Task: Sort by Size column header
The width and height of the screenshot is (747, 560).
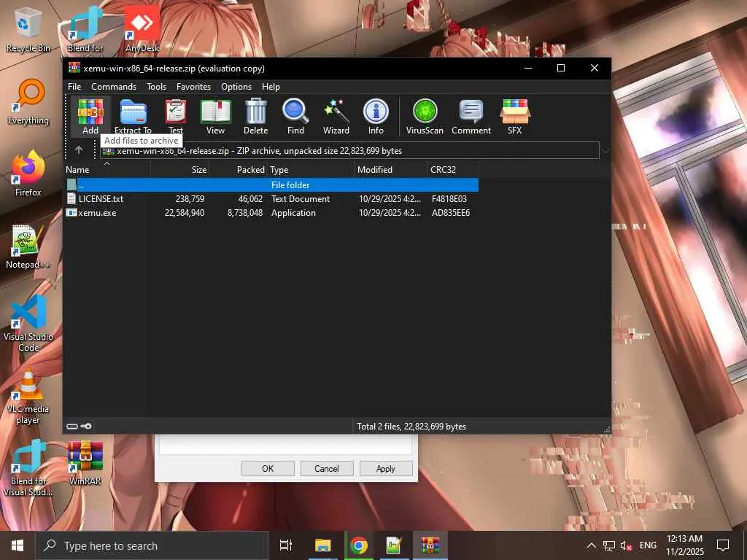Action: (x=179, y=169)
